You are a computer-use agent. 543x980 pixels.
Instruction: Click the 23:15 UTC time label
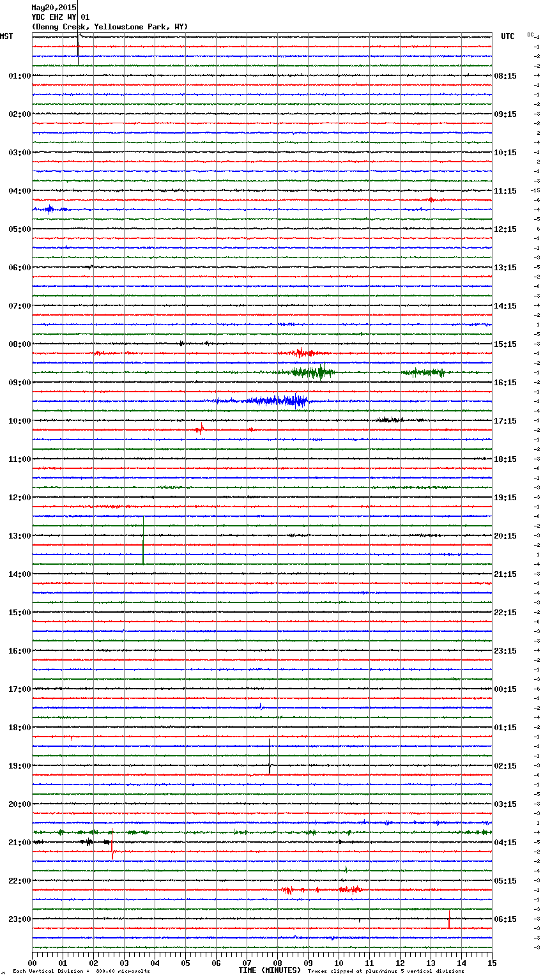505,651
